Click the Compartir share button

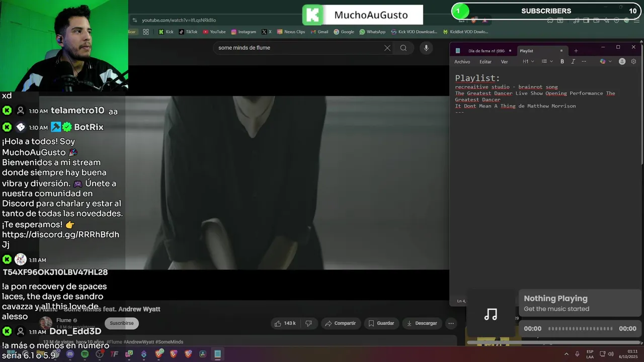[340, 323]
